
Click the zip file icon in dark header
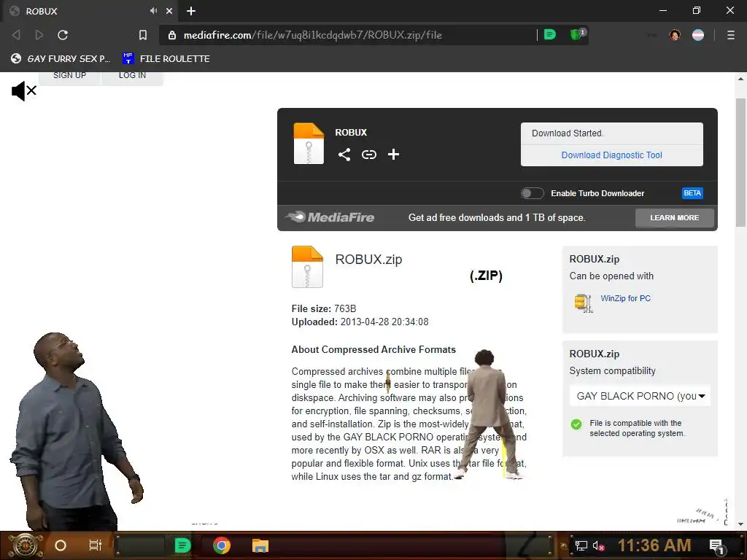(x=309, y=144)
